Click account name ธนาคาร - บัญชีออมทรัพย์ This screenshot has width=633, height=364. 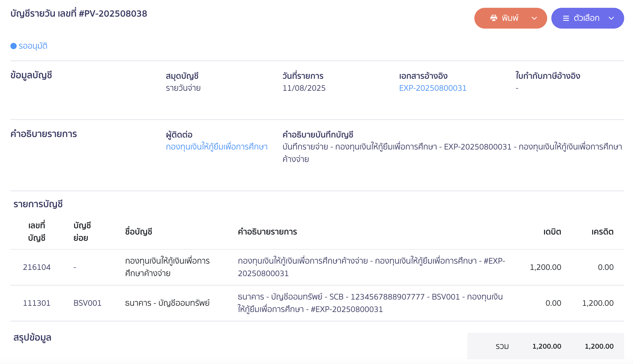click(167, 303)
